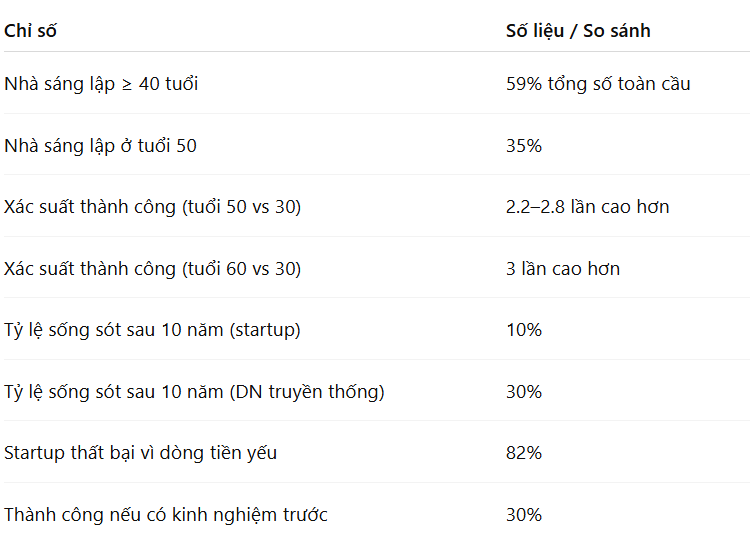Click the 10% survival rate value

[524, 330]
